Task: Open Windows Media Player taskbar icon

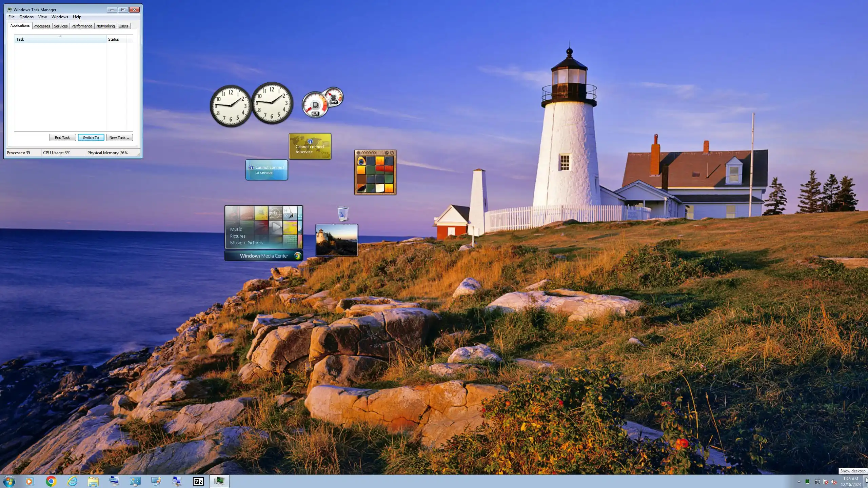Action: point(29,481)
